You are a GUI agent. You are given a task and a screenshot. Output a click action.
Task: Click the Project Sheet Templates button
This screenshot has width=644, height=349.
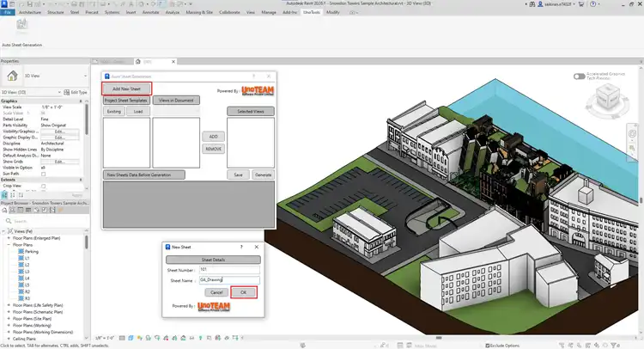pos(125,101)
